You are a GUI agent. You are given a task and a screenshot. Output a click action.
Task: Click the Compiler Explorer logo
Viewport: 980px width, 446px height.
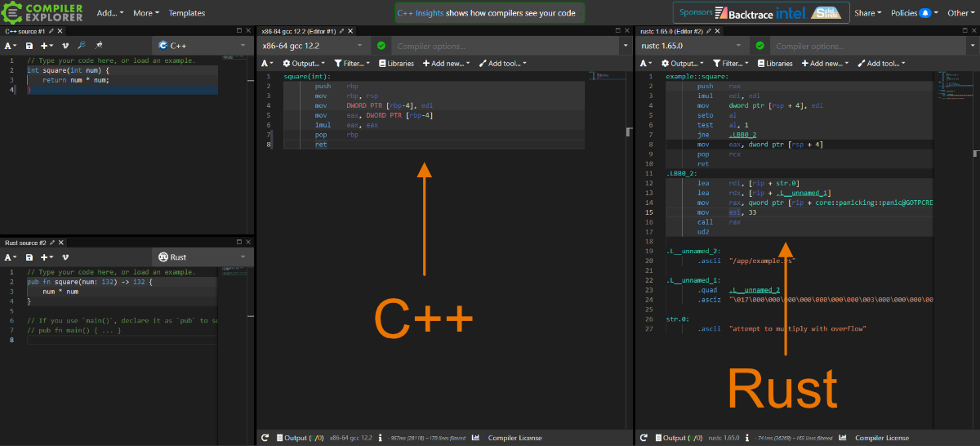coord(42,12)
